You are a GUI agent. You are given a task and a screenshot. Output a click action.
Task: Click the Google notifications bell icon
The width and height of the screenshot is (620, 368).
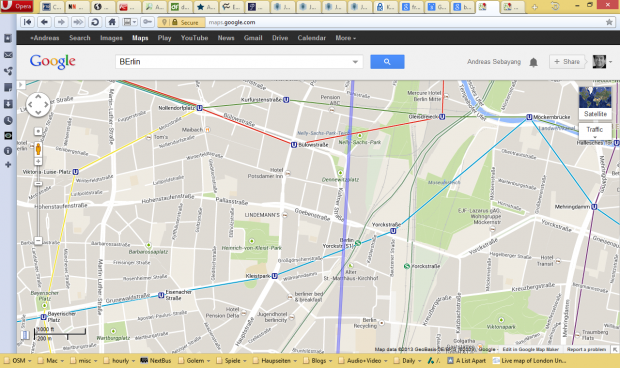click(533, 62)
